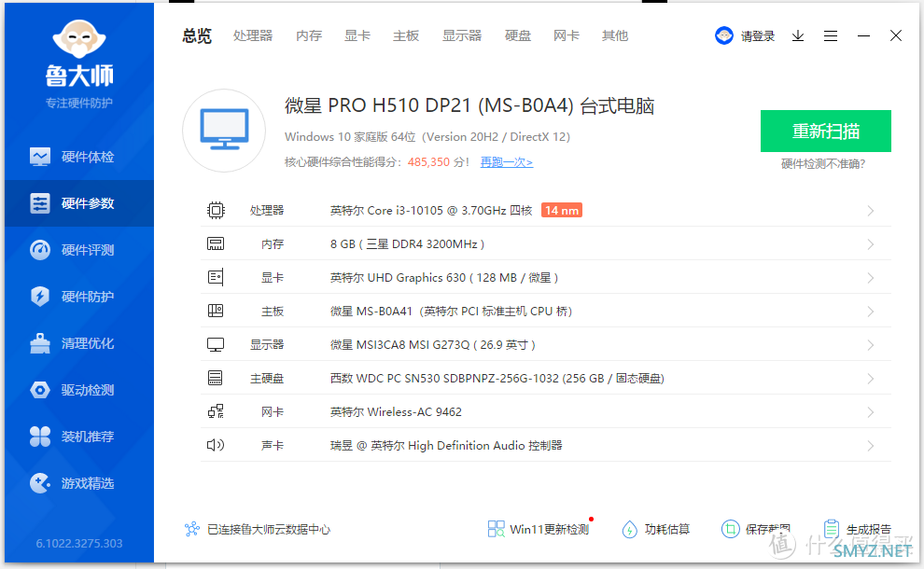Go to 硬件防护 protection section
This screenshot has width=924, height=569.
79,297
